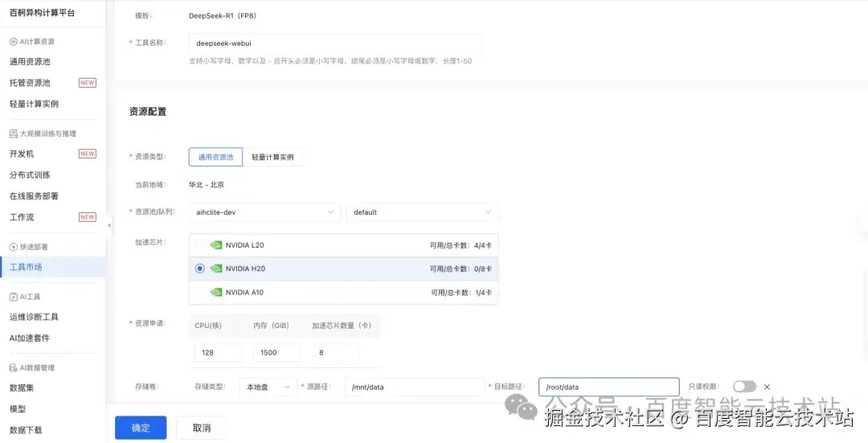Click NEW badge next to 工作流

click(88, 217)
